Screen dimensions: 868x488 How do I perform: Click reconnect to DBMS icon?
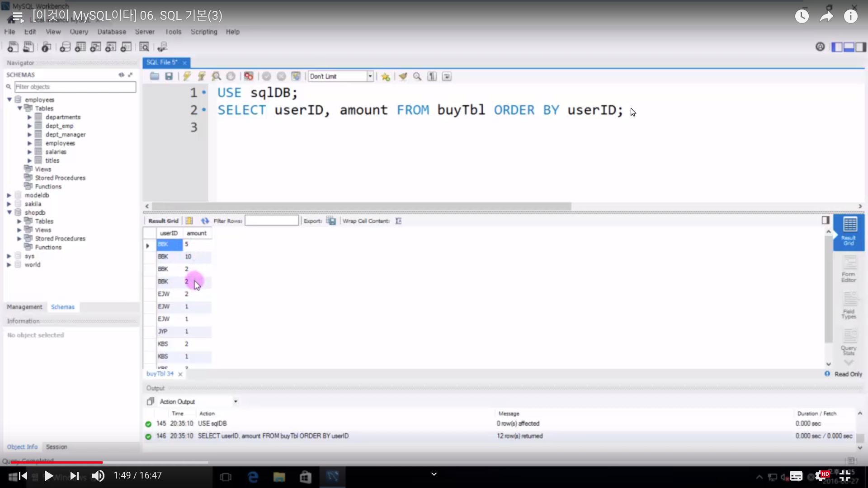pos(162,47)
